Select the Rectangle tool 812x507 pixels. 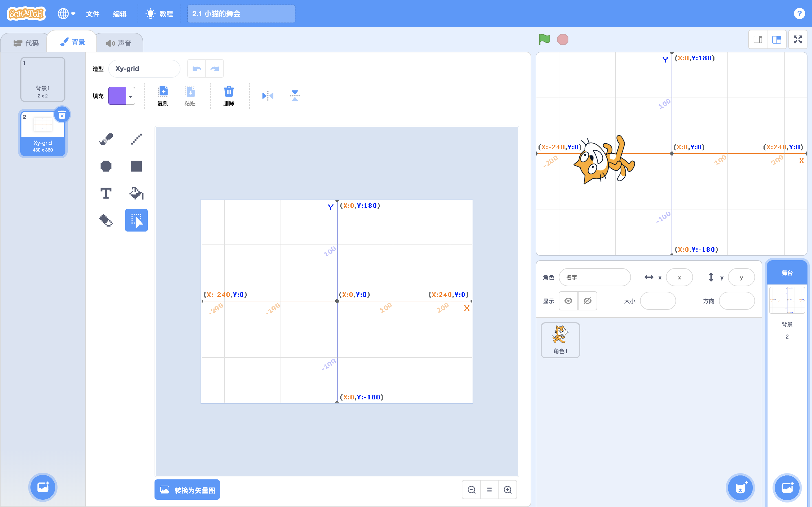point(136,166)
